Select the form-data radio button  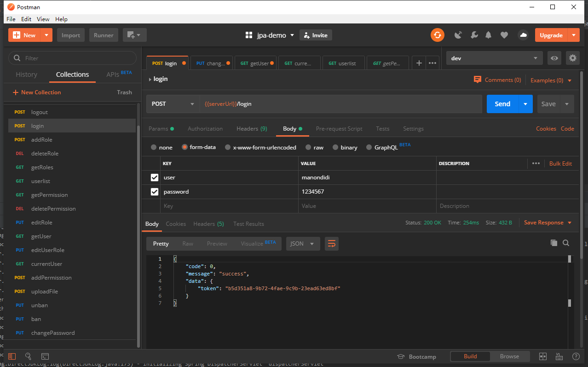[x=184, y=147]
